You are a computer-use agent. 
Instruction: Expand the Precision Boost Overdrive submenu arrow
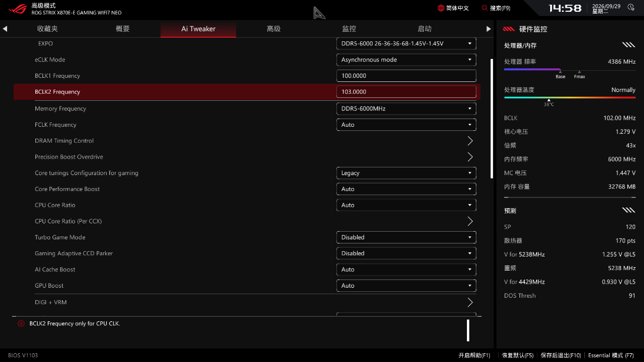pyautogui.click(x=470, y=157)
